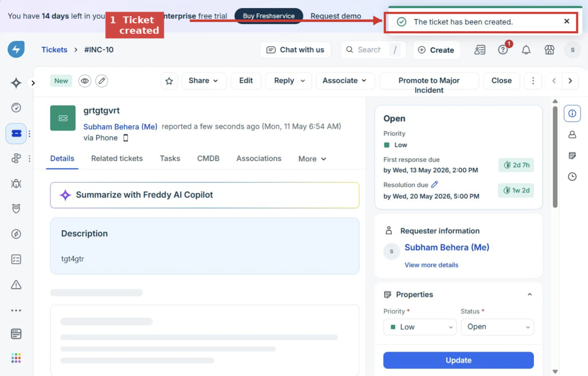The width and height of the screenshot is (588, 376).
Task: Expand the More tabs dropdown
Action: point(312,159)
